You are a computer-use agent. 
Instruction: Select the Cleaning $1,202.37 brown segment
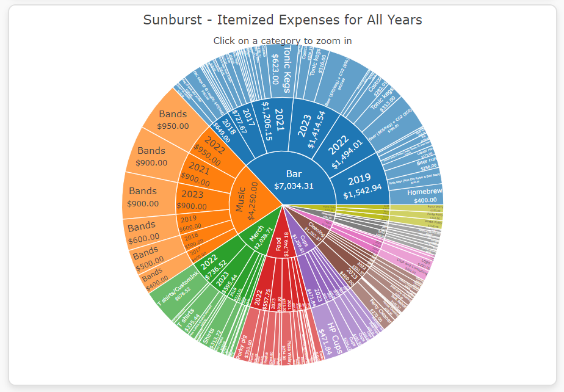tap(314, 230)
